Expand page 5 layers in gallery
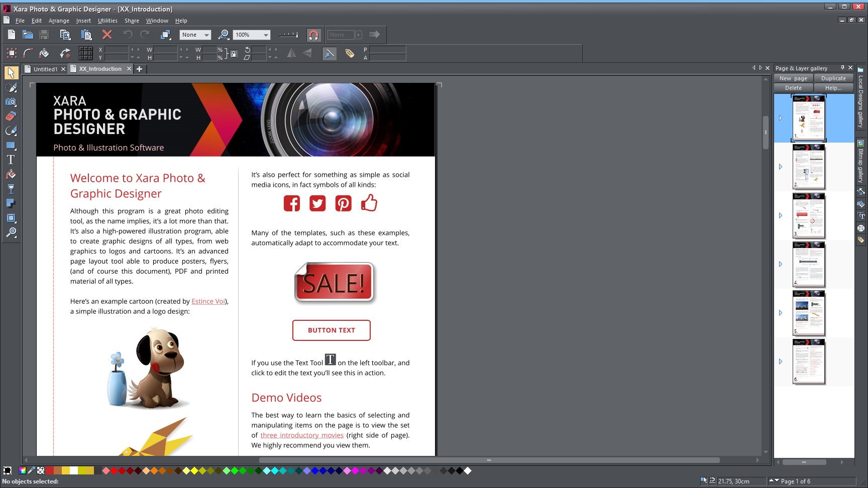 click(x=780, y=313)
